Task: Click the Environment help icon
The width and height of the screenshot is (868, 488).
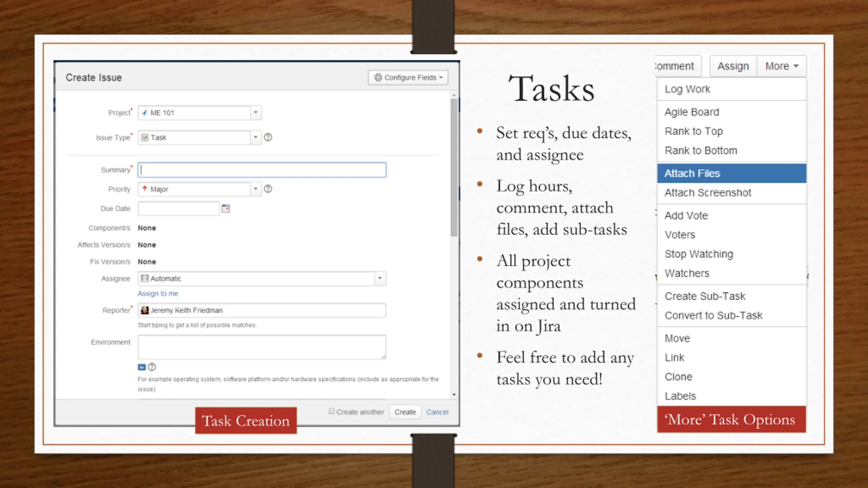Action: point(152,367)
